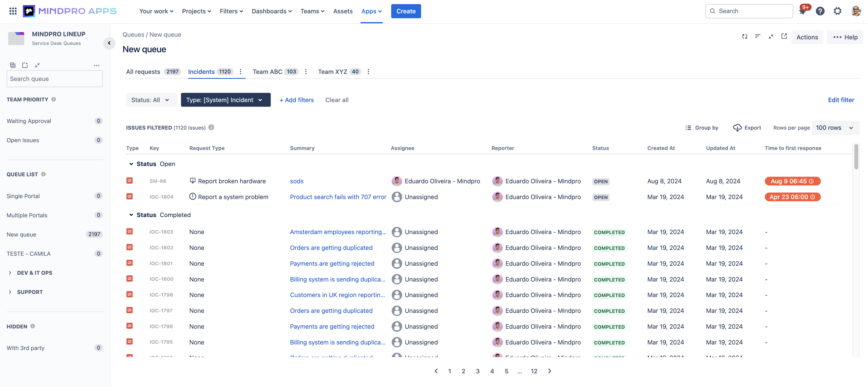Open queue in a new window

(x=784, y=36)
